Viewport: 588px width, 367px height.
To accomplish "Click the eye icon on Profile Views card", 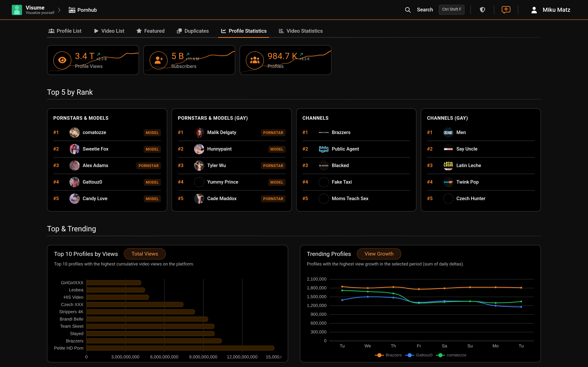I will click(x=62, y=60).
